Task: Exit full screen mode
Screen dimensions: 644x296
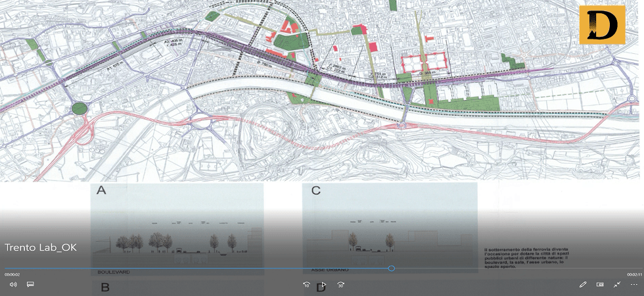Action: pos(617,284)
